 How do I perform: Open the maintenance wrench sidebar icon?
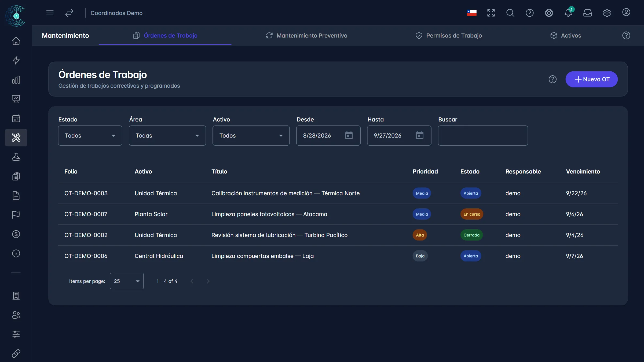click(16, 138)
